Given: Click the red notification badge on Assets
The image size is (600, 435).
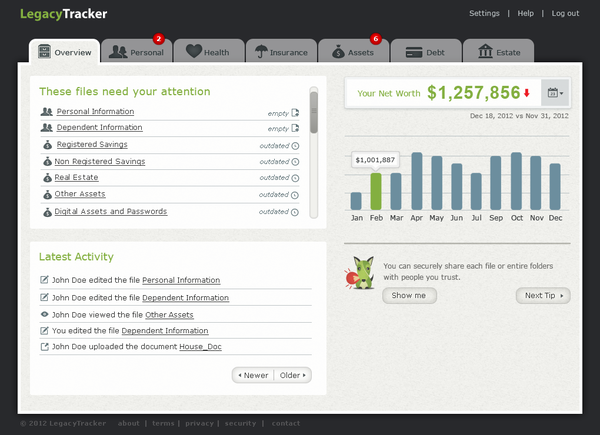Looking at the screenshot, I should click(376, 39).
